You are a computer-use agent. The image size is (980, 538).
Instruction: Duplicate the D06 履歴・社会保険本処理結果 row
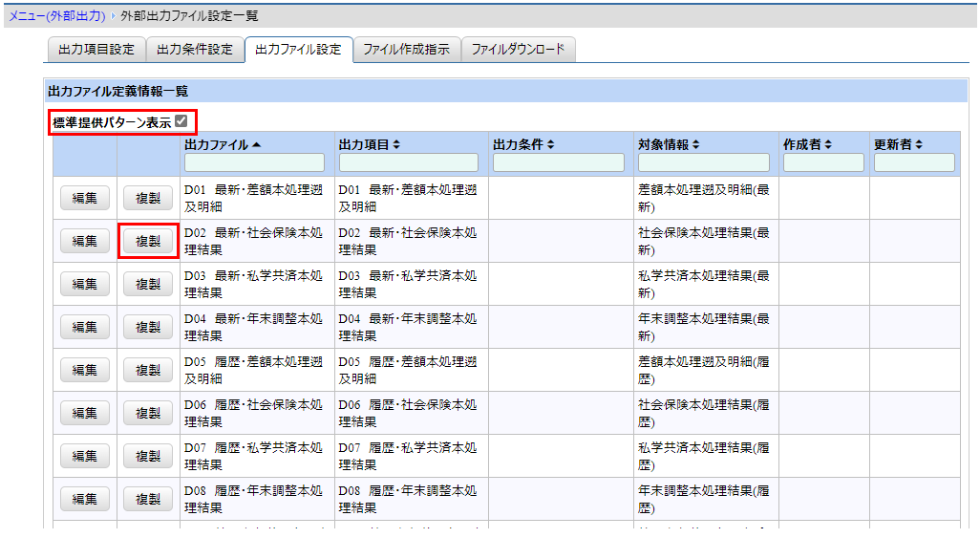point(148,413)
